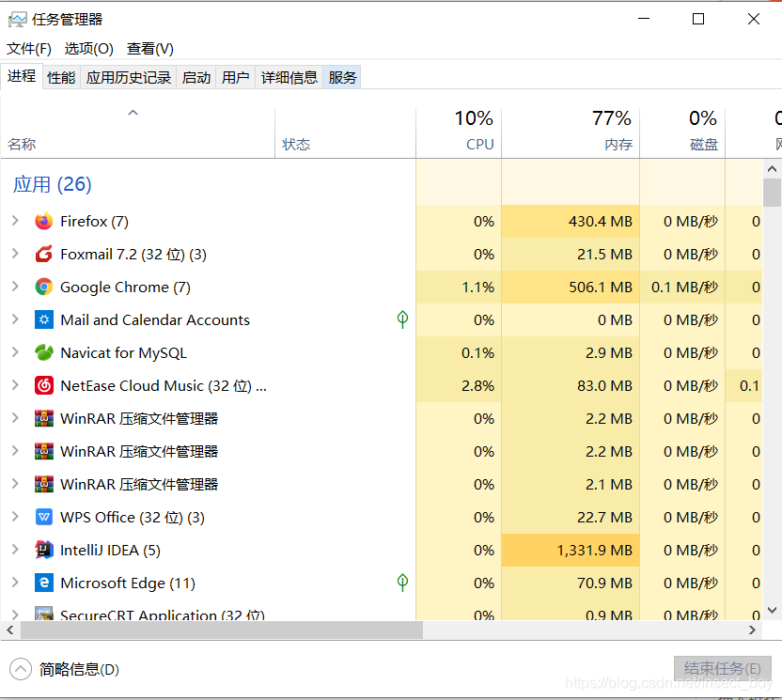Expand the Navicat for MySQL row
This screenshot has width=782, height=700.
(15, 352)
